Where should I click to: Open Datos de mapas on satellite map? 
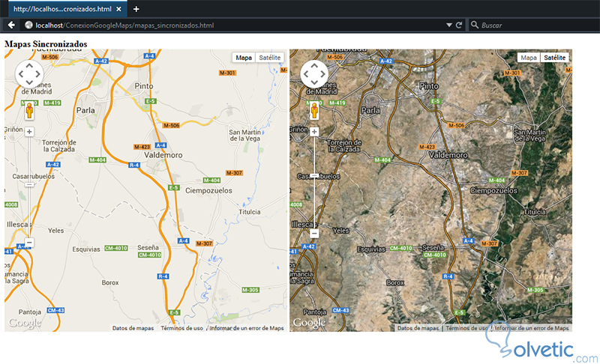pyautogui.click(x=418, y=328)
